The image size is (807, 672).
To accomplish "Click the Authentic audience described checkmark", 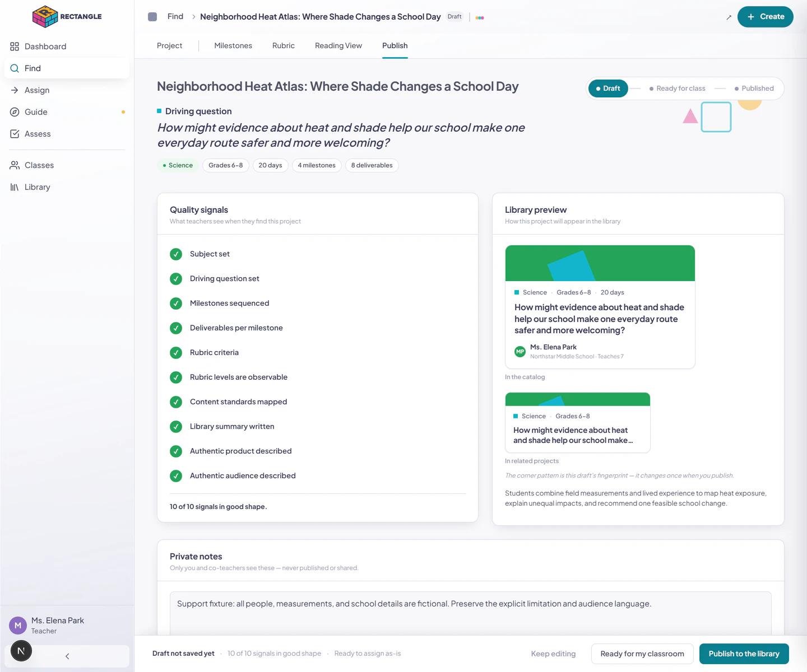I will tap(176, 476).
